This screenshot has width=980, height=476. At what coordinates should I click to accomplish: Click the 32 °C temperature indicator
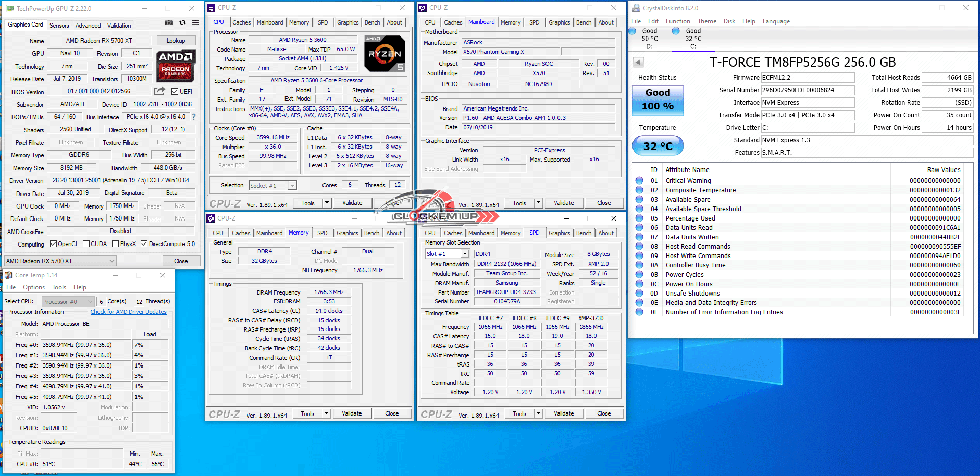click(658, 146)
